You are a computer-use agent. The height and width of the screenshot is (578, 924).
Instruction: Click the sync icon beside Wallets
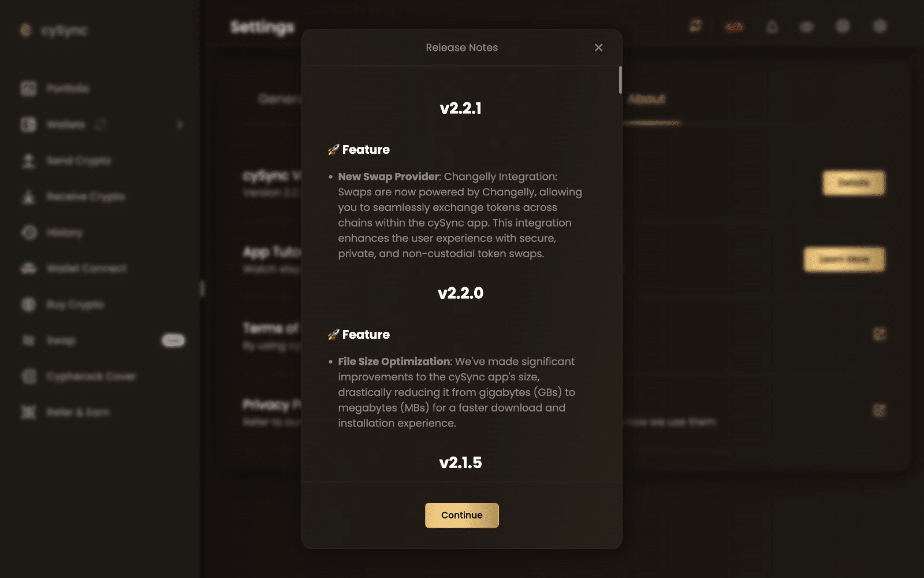coord(100,124)
